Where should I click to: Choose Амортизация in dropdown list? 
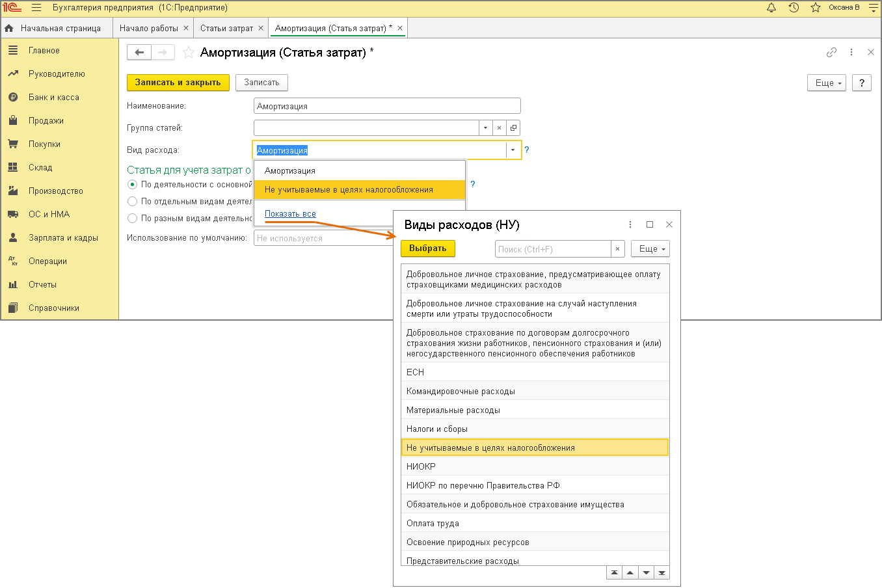[x=360, y=170]
